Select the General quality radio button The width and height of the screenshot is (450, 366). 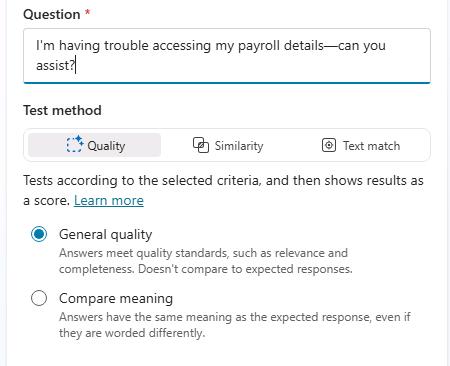[x=39, y=234]
